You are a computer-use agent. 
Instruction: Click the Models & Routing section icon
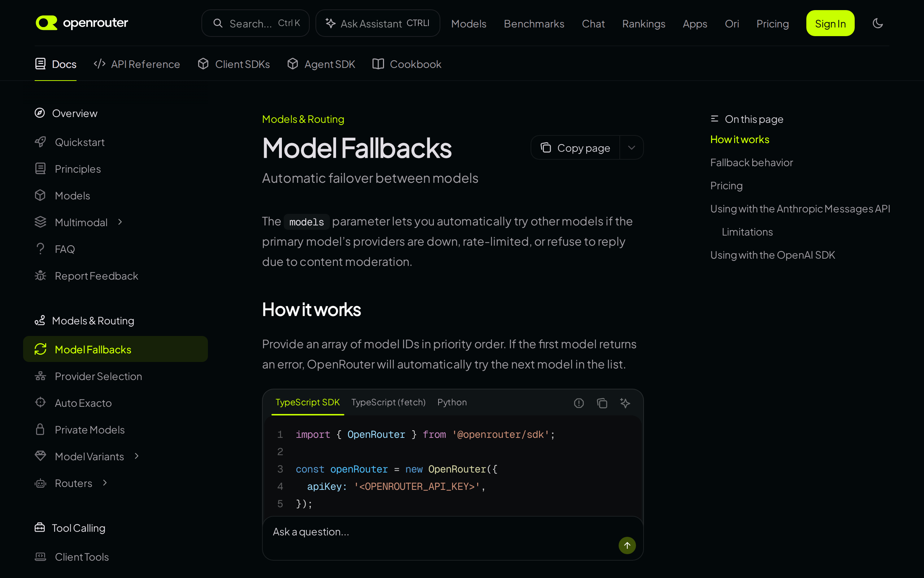[x=40, y=320]
